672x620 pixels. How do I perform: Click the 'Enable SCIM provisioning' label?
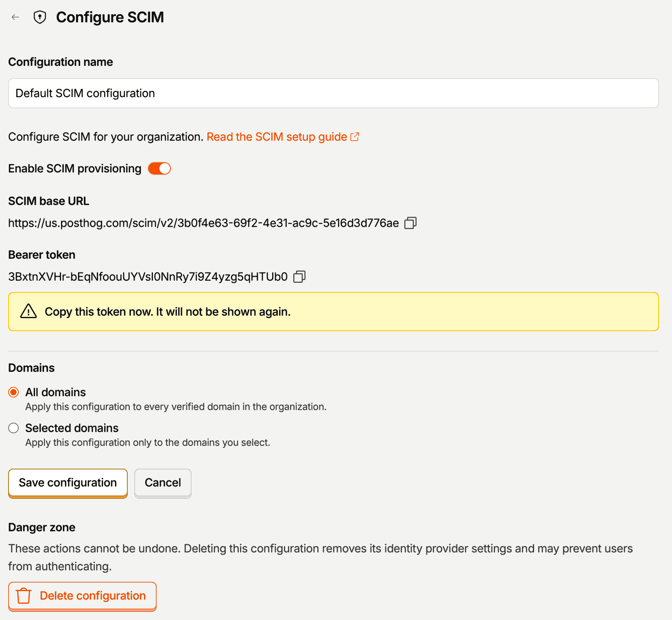pos(75,168)
